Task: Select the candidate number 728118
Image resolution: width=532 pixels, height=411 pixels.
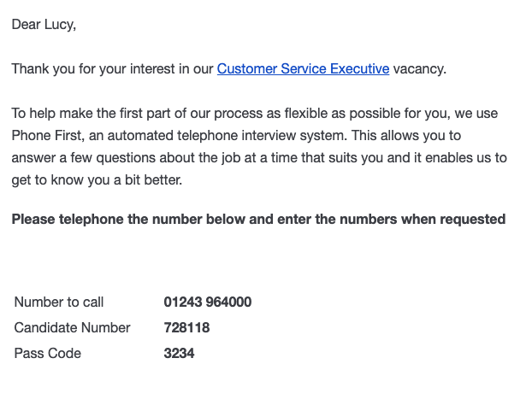Action: pos(186,327)
